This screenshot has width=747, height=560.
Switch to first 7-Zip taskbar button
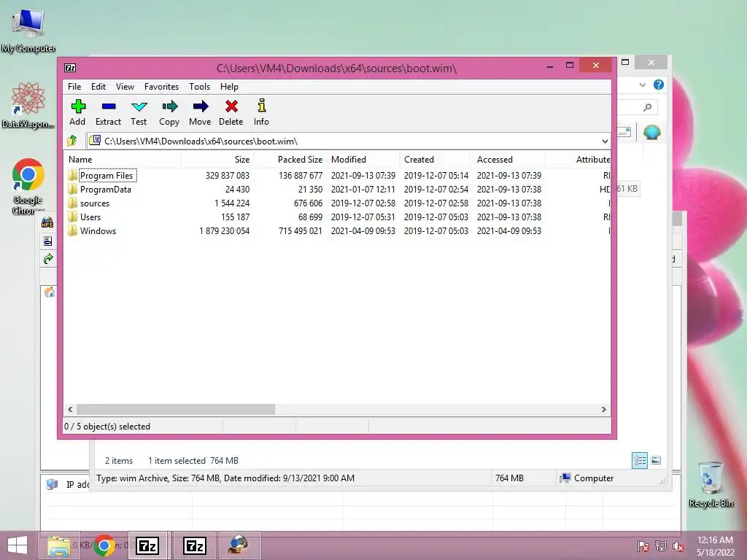point(147,545)
